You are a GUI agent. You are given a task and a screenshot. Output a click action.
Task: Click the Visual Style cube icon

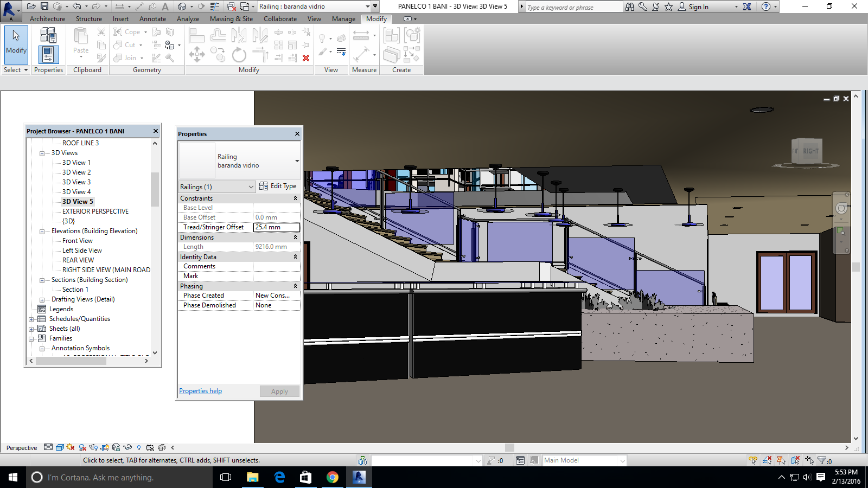point(60,447)
